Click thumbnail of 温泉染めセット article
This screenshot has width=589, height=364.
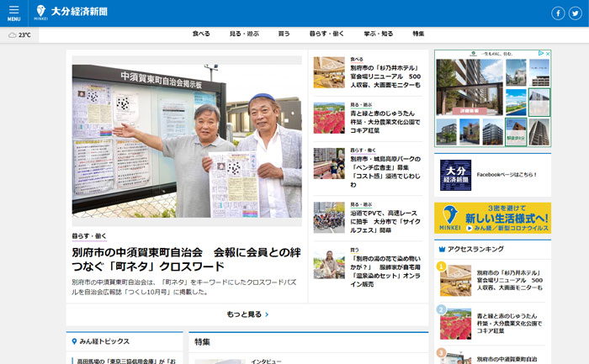[329, 265]
